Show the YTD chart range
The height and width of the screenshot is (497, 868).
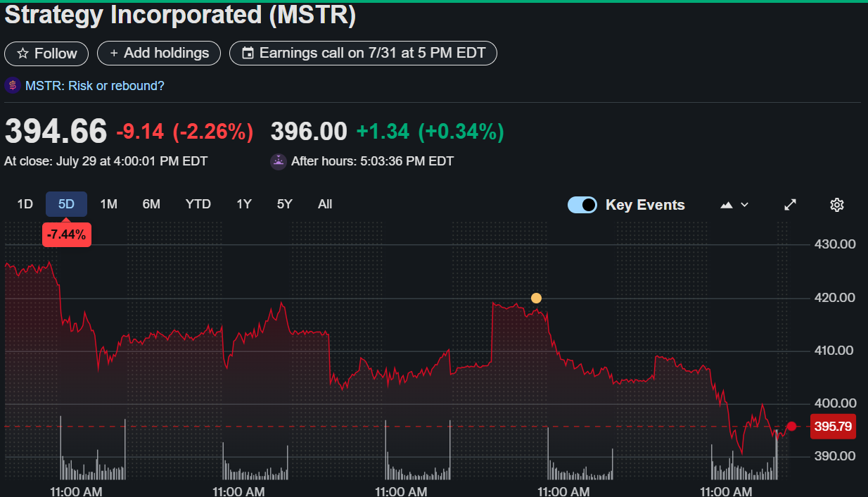pos(198,204)
